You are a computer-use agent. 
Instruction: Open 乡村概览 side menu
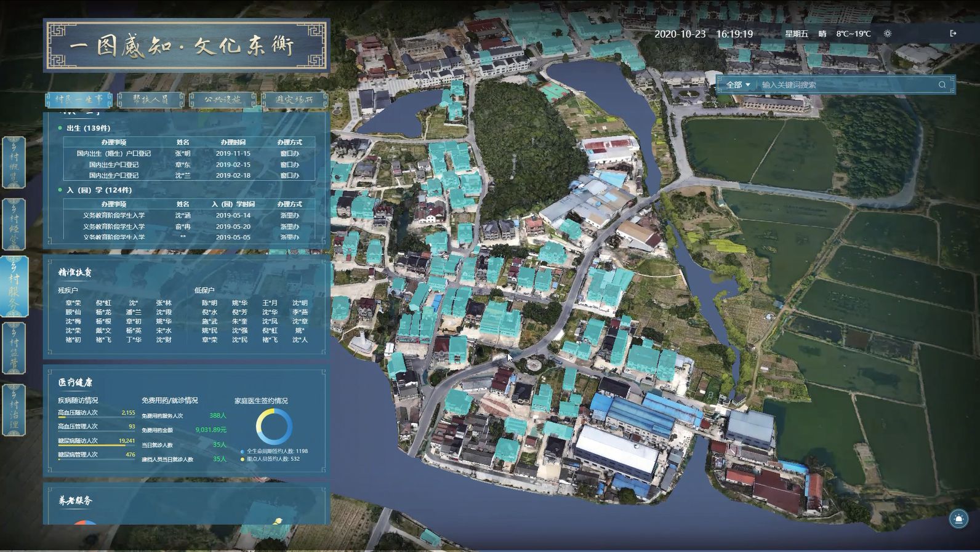14,162
